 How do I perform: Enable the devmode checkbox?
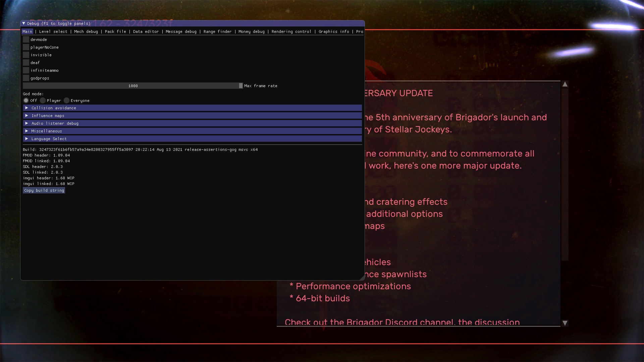coord(26,40)
